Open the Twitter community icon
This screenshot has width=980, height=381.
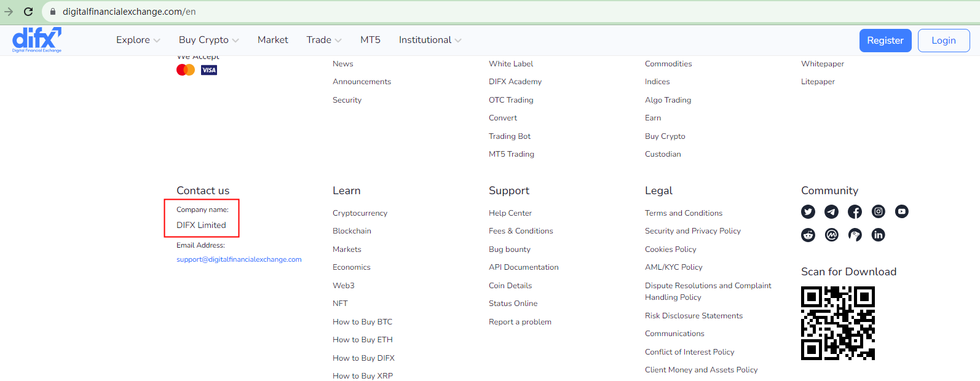[x=808, y=211]
